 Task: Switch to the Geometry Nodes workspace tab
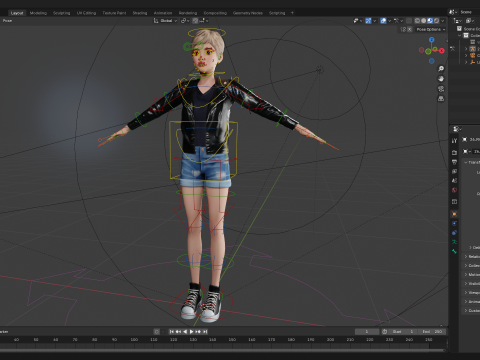(x=247, y=13)
